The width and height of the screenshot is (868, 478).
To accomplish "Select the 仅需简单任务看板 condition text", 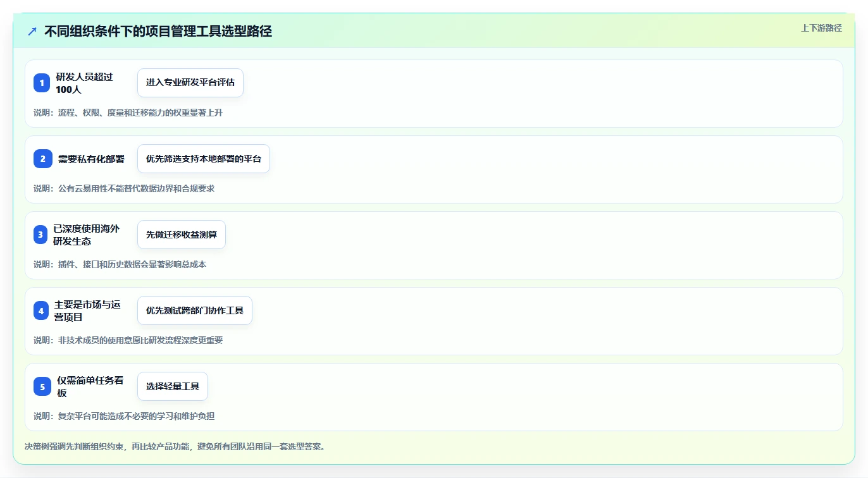I will [x=90, y=386].
